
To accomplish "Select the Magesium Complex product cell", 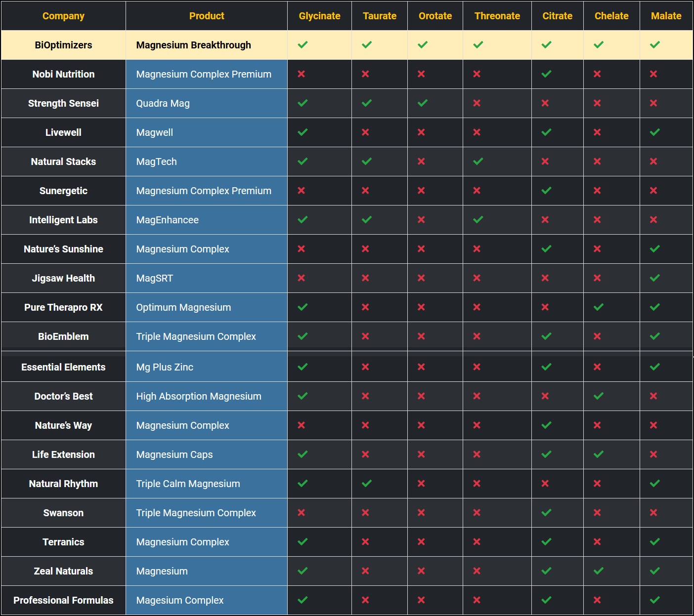I will pyautogui.click(x=207, y=600).
